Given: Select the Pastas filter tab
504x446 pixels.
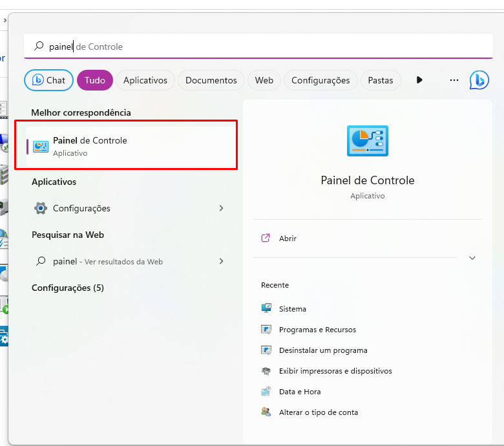Looking at the screenshot, I should click(x=381, y=80).
